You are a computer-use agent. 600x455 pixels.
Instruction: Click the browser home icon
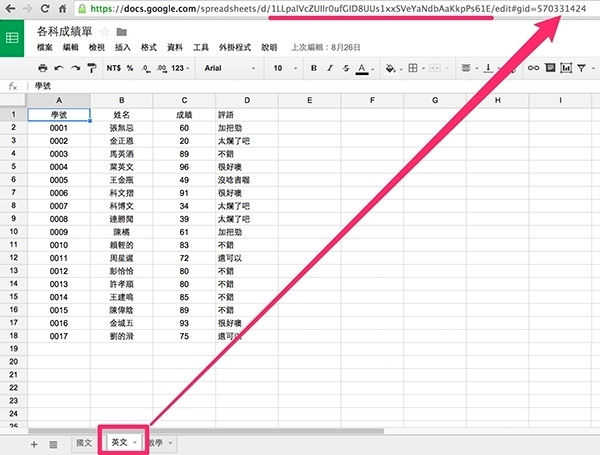62,8
